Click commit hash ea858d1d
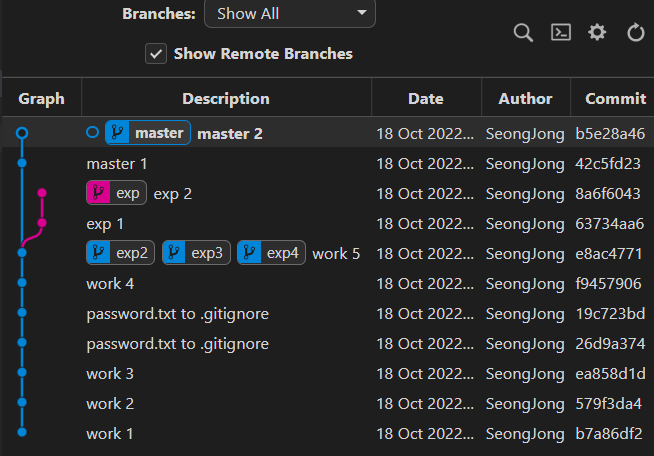The image size is (654, 456). [610, 374]
